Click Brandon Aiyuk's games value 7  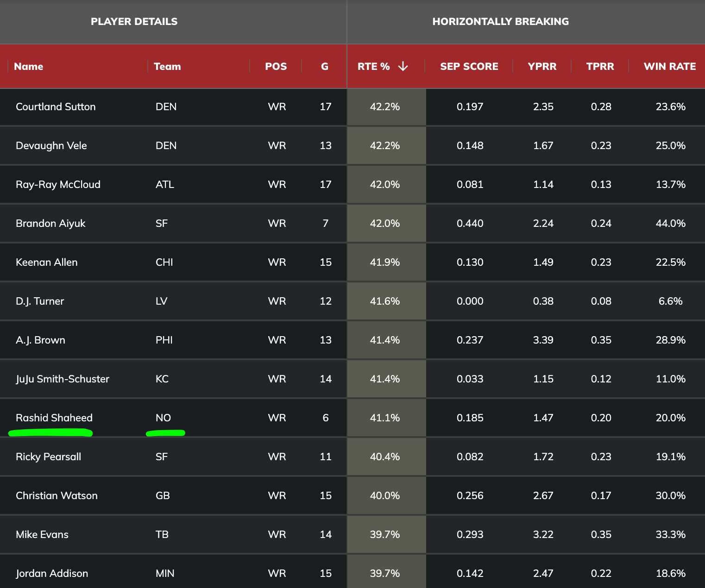pos(326,223)
